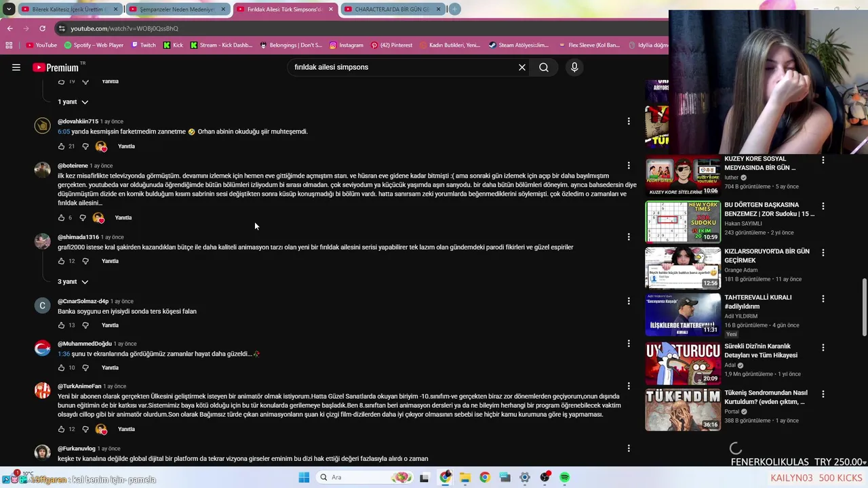Open options for 'TAHTEREVALLİ KURALI' video
This screenshot has height=488, width=868.
click(823, 298)
